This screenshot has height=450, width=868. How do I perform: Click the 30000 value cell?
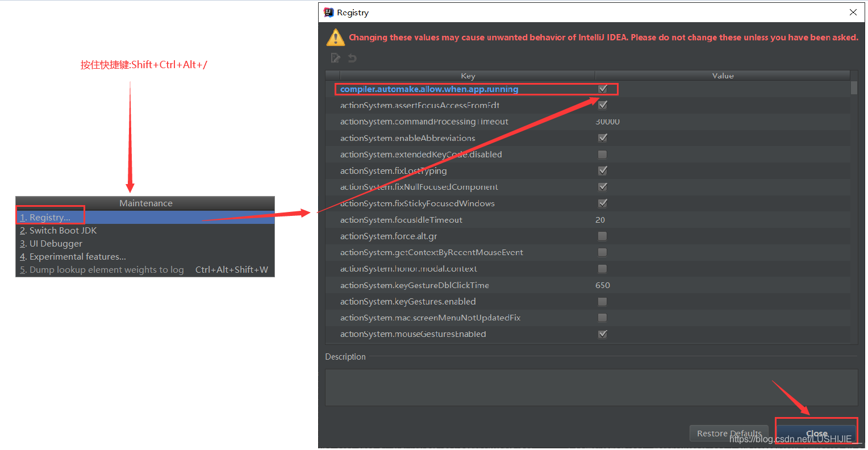coord(607,122)
